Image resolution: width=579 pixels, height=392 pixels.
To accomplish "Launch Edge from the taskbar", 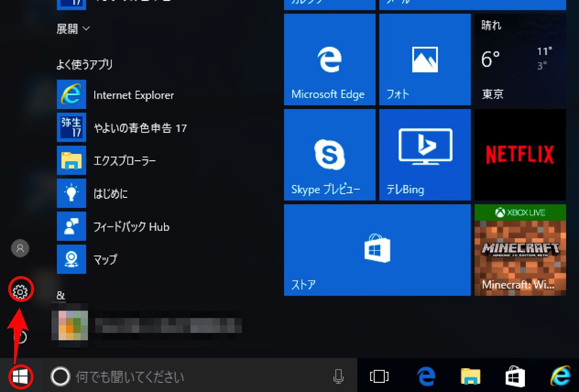I will (x=426, y=377).
